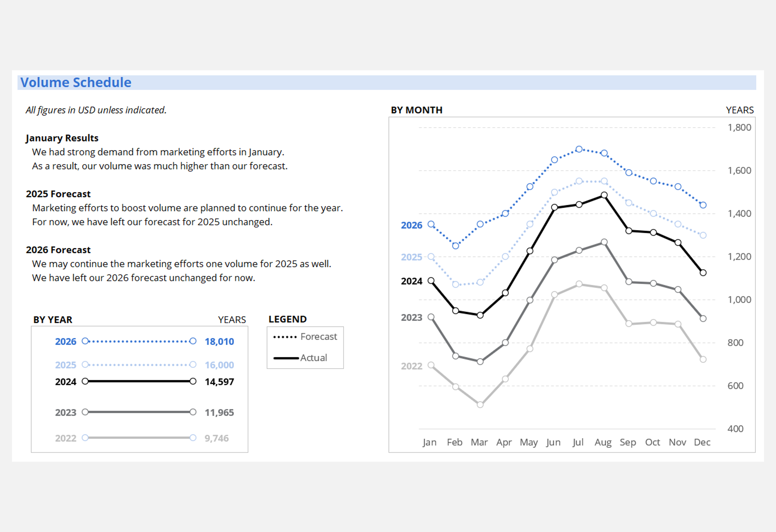Click the 2026 Forecast heading
Image resolution: width=776 pixels, height=532 pixels.
click(58, 250)
